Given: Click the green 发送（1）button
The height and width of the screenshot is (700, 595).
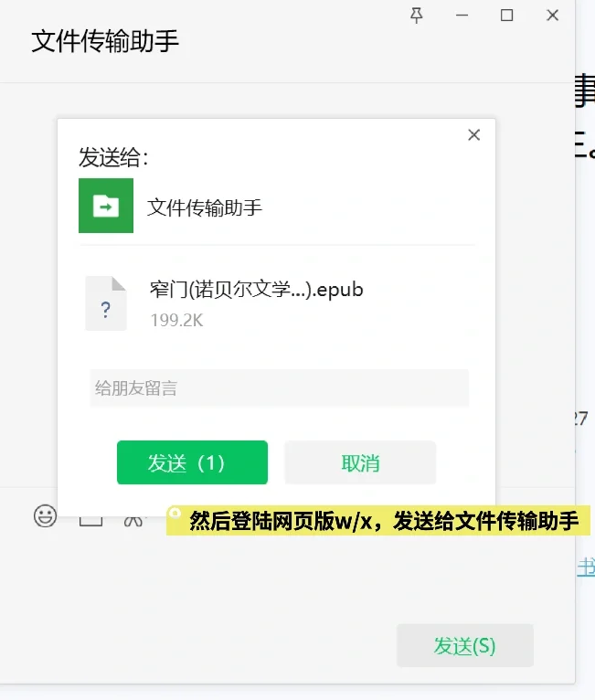Looking at the screenshot, I should tap(192, 462).
